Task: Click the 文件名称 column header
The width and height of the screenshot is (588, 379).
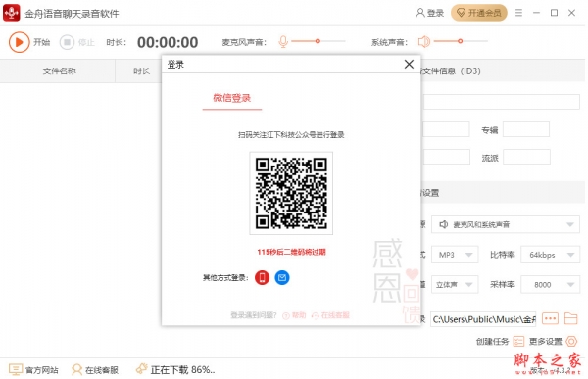Action: point(59,71)
